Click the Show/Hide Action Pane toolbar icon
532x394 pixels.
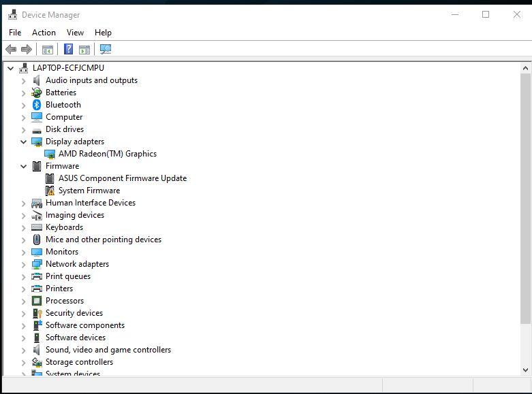pos(84,49)
